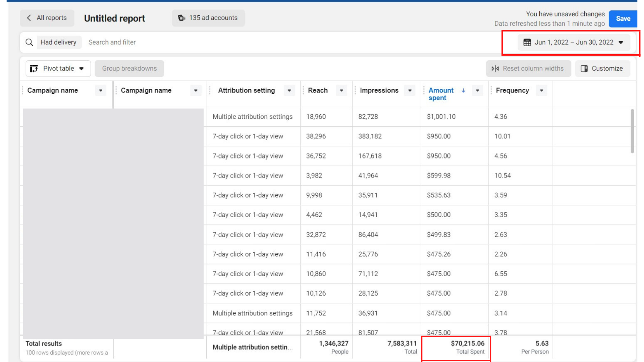Save the untitled report

pyautogui.click(x=623, y=19)
